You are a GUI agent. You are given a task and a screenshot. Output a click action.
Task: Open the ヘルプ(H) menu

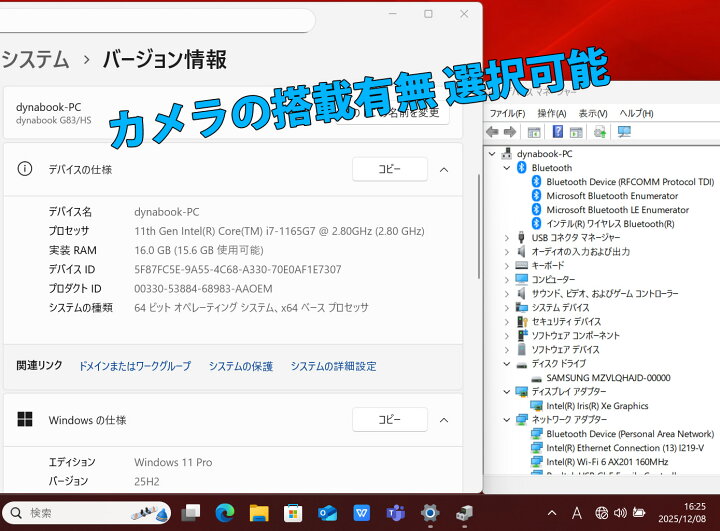pyautogui.click(x=636, y=113)
